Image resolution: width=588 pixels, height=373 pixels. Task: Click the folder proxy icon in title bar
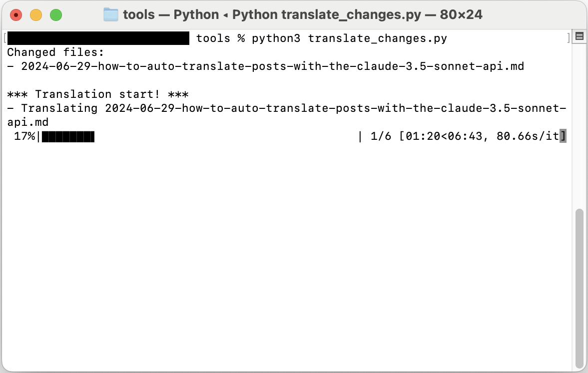point(110,14)
